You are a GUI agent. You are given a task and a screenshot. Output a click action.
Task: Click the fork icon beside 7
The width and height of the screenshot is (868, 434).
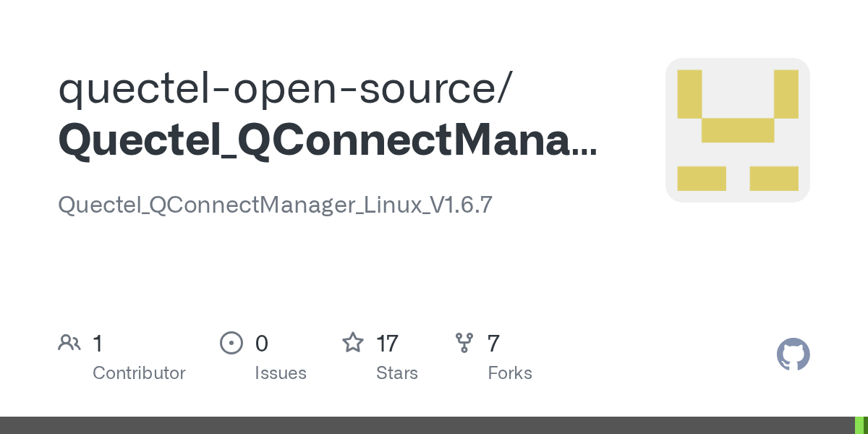click(464, 343)
